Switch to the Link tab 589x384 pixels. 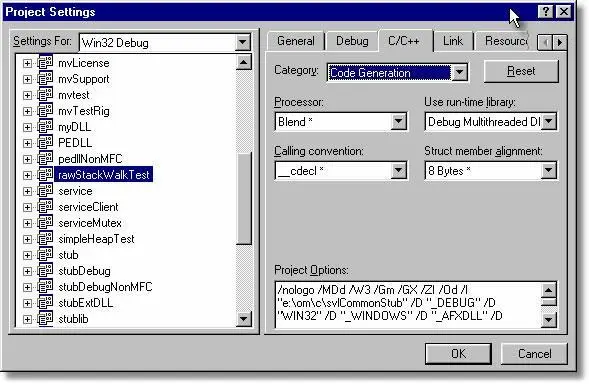tap(453, 41)
